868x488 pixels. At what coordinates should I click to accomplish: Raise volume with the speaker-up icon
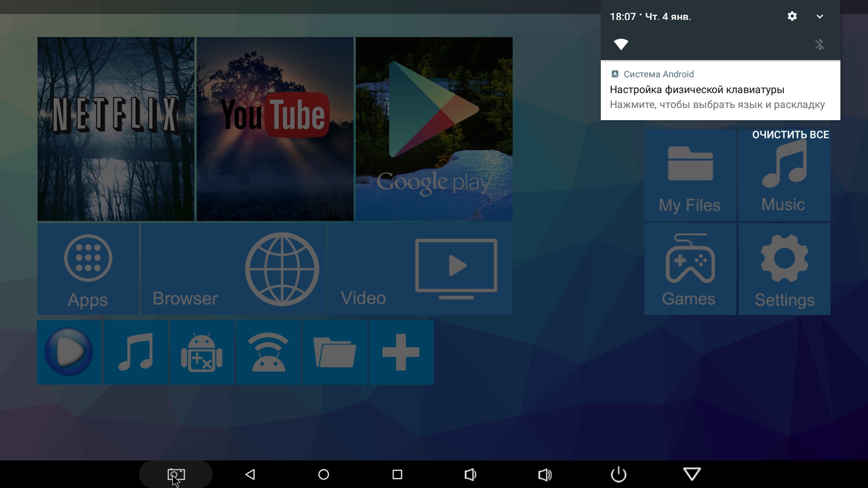tap(545, 474)
